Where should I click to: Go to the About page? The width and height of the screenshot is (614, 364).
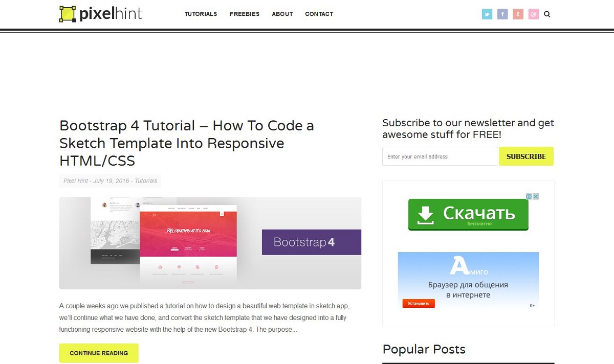(x=282, y=14)
